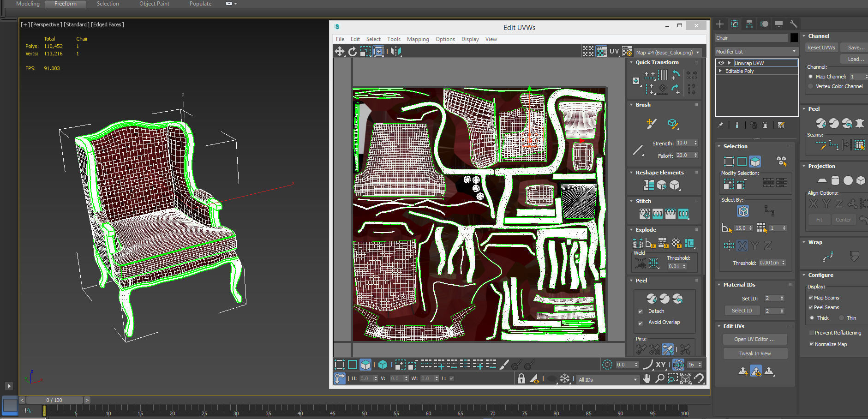The height and width of the screenshot is (419, 868).
Task: Click the Pelt Map icon
Action: pos(860,123)
